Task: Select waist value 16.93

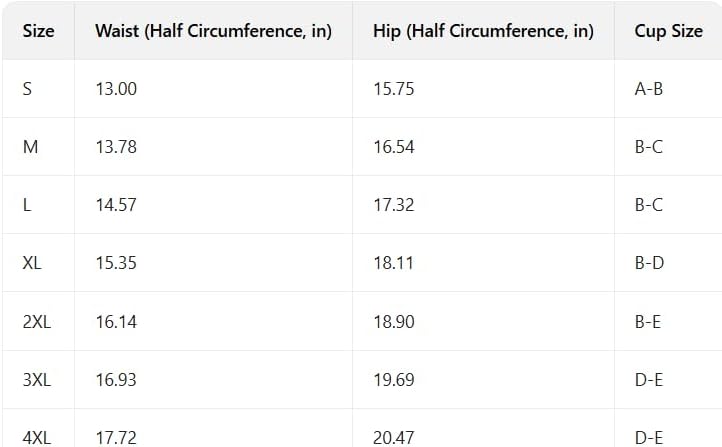Action: [116, 380]
